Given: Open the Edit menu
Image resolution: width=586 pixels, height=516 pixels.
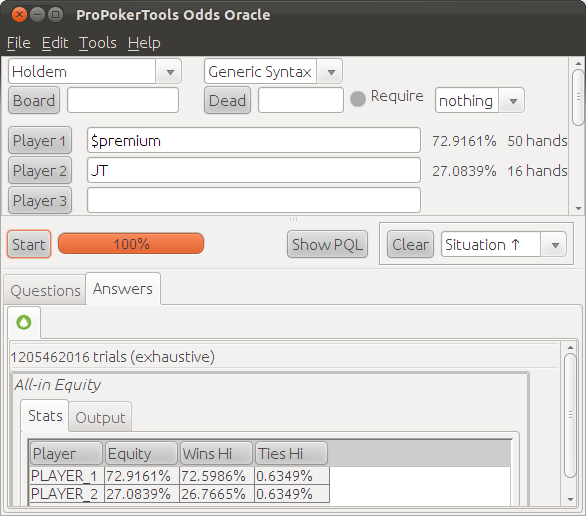Looking at the screenshot, I should (55, 43).
